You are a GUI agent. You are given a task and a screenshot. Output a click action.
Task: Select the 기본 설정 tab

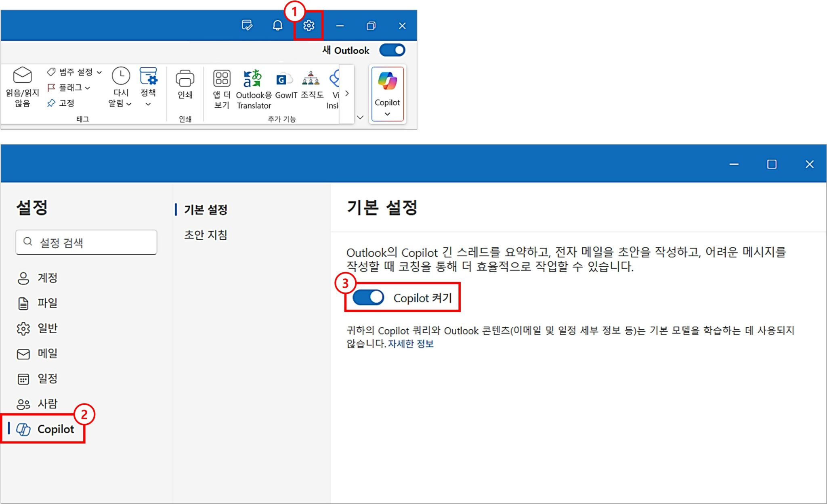206,209
